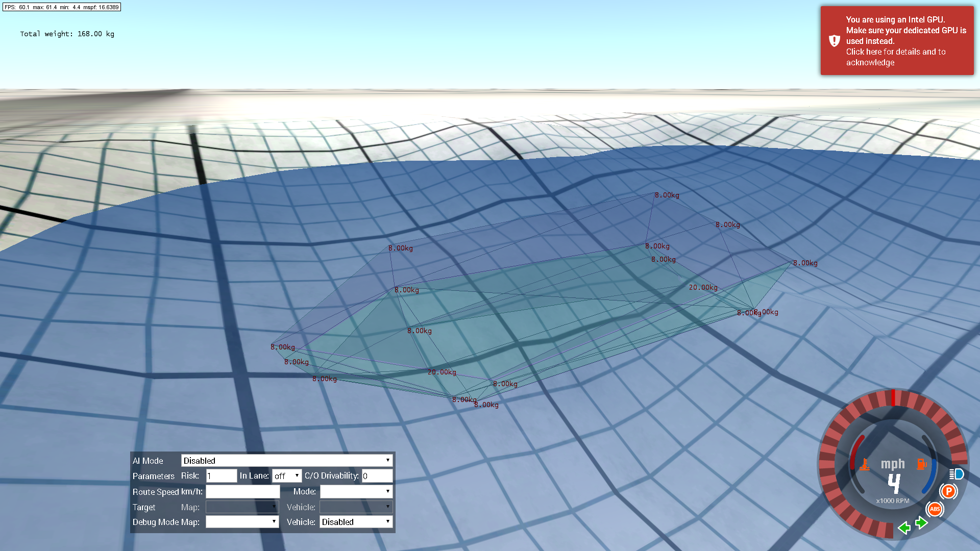
Task: Click the shield warning icon in the notification
Action: coord(834,41)
